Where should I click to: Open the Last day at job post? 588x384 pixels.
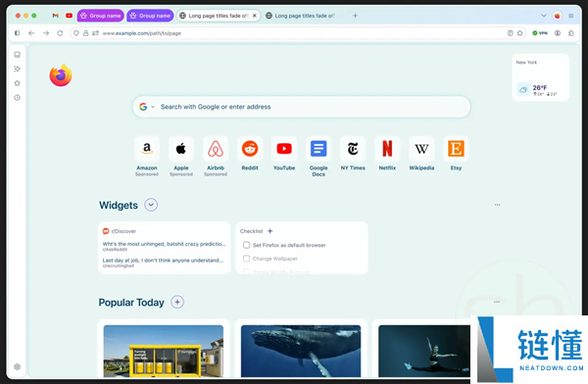click(x=163, y=263)
